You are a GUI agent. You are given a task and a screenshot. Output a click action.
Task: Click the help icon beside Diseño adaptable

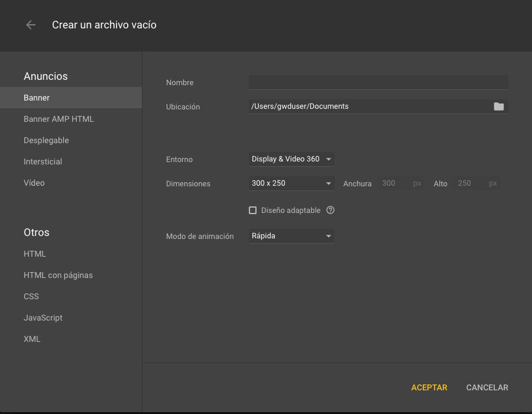[330, 210]
